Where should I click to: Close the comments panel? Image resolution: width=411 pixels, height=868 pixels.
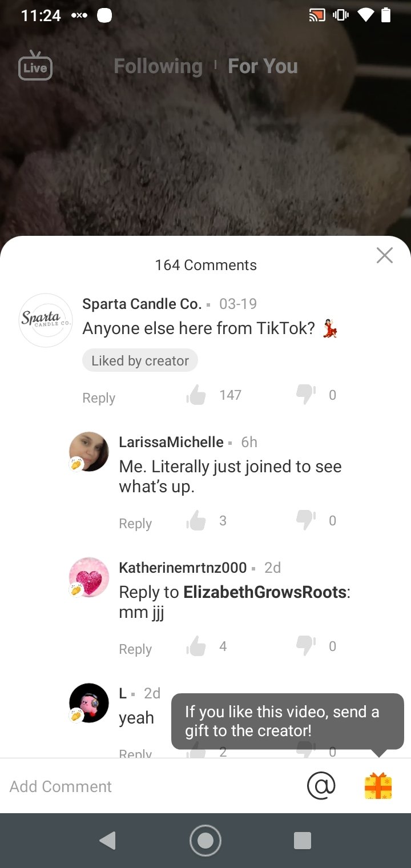tap(385, 255)
